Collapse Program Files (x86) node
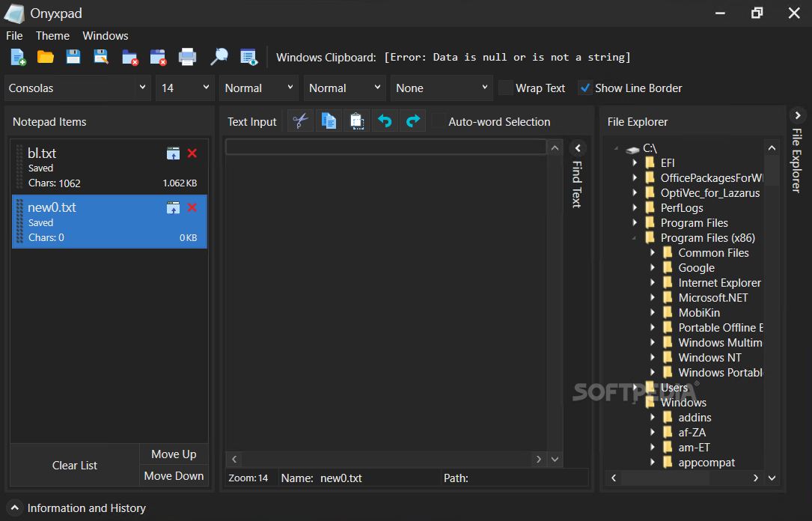The width and height of the screenshot is (812, 521). click(x=635, y=238)
